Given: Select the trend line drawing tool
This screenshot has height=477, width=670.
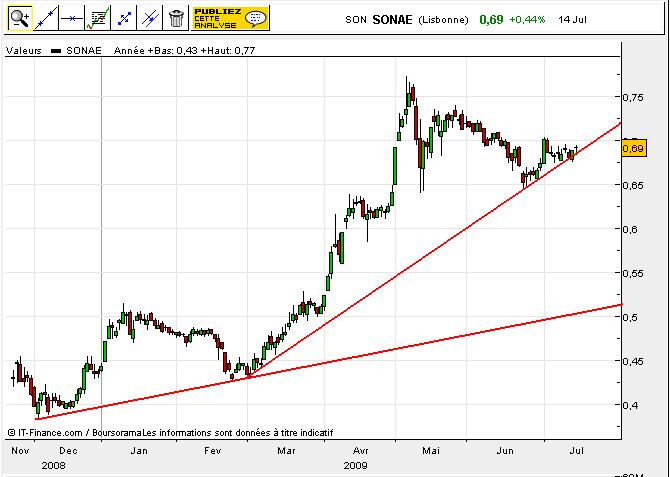Looking at the screenshot, I should (x=45, y=18).
